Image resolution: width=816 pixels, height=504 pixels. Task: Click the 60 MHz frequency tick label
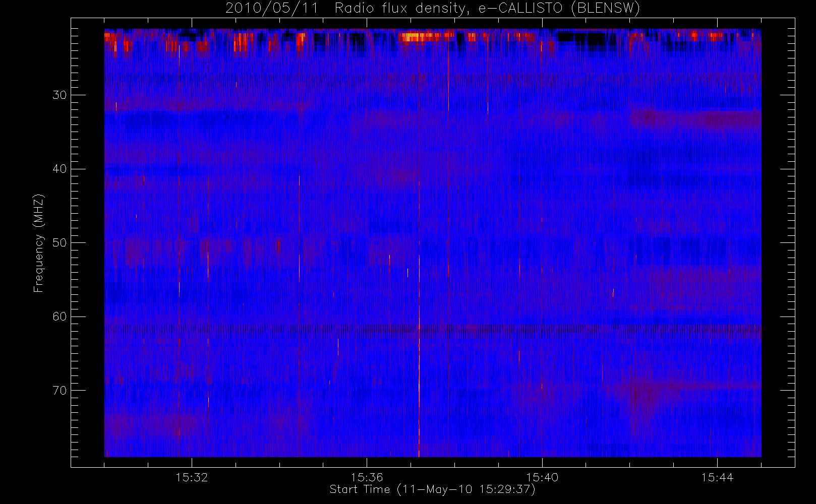pos(60,317)
